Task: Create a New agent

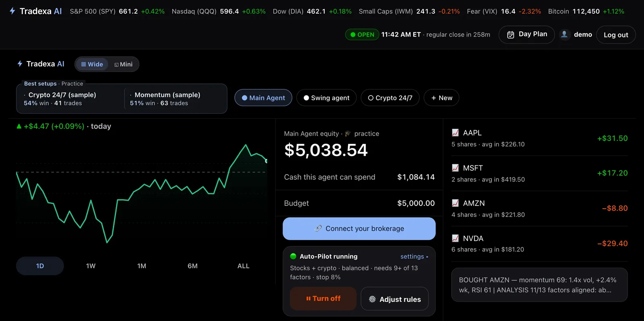Action: 442,98
